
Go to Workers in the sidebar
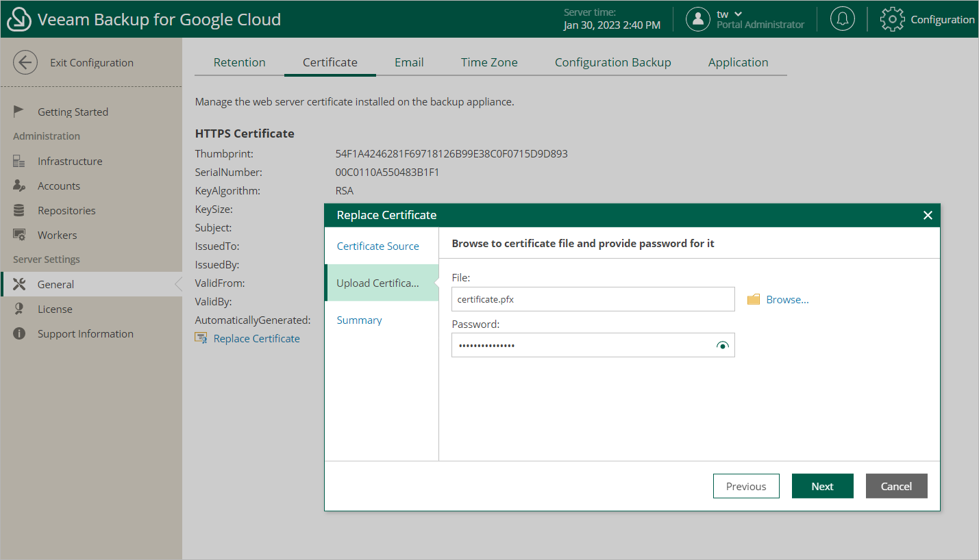point(57,235)
